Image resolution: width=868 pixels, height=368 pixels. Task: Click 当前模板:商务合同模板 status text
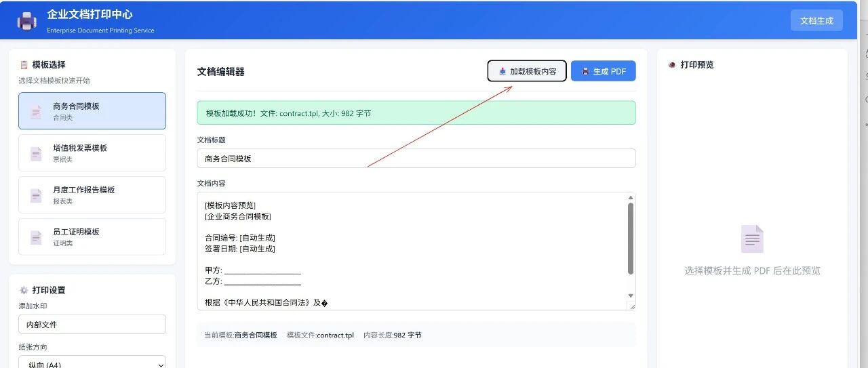tap(241, 335)
